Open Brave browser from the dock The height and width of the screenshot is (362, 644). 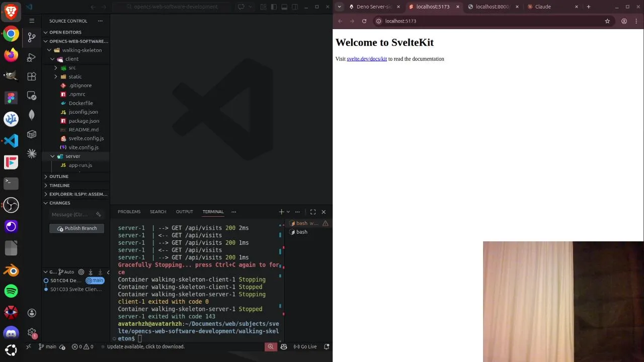(x=11, y=11)
